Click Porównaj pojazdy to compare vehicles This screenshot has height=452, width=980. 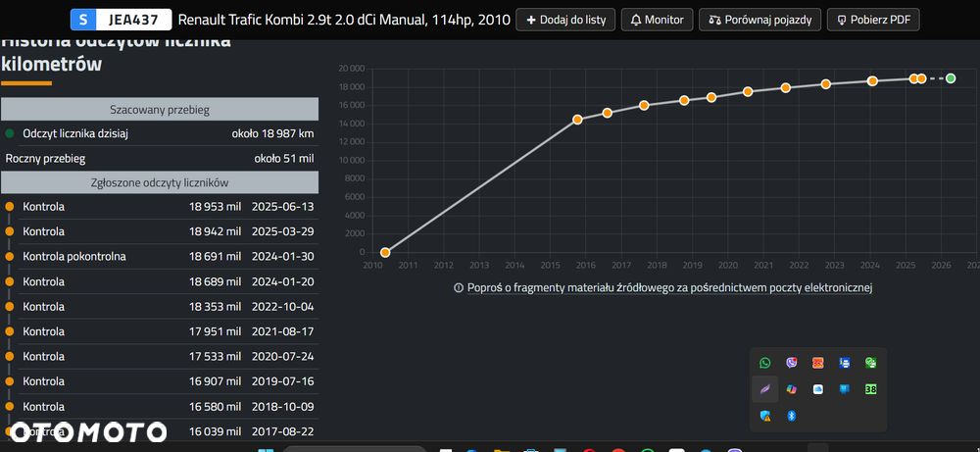point(760,20)
